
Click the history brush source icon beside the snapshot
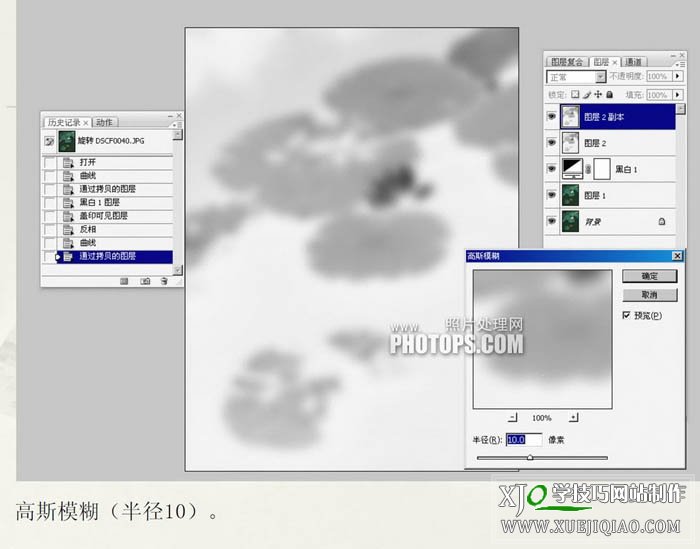[49, 141]
